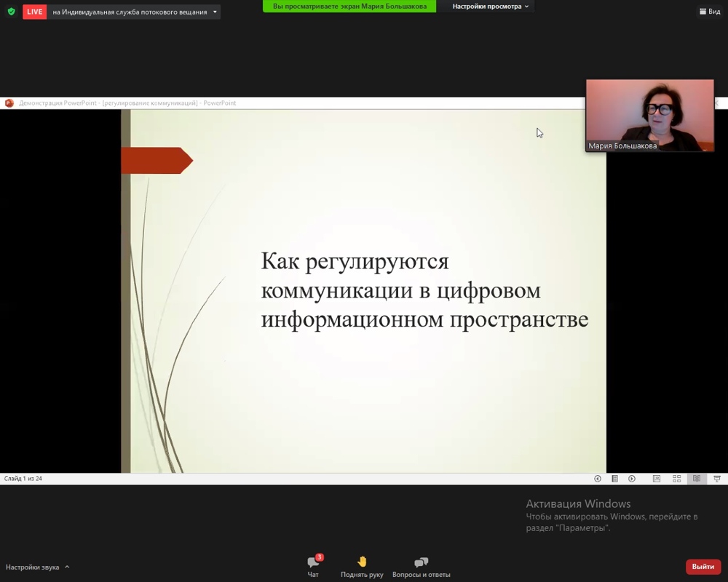Expand the Настройки звука arrow

point(67,567)
